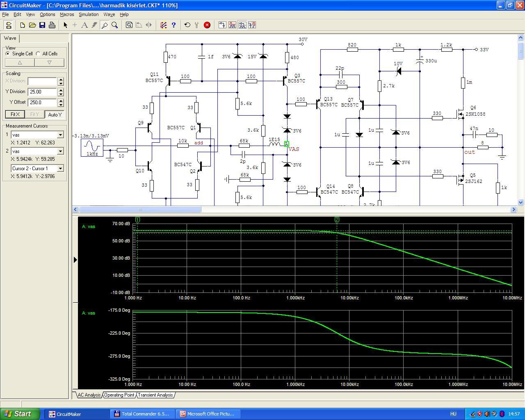Select the Wave panel tab
Image resolution: width=525 pixels, height=420 pixels.
[x=10, y=38]
